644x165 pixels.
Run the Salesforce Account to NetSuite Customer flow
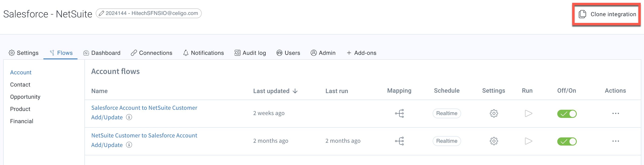coord(528,113)
